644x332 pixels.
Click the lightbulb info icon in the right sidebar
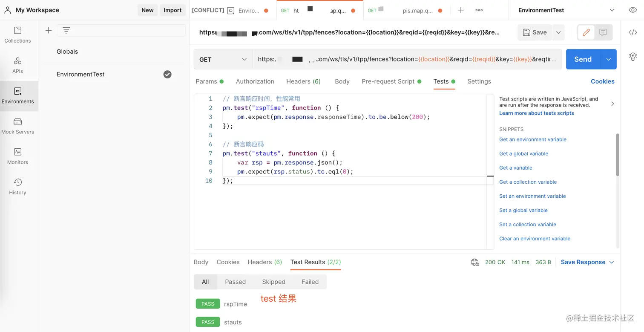click(632, 56)
